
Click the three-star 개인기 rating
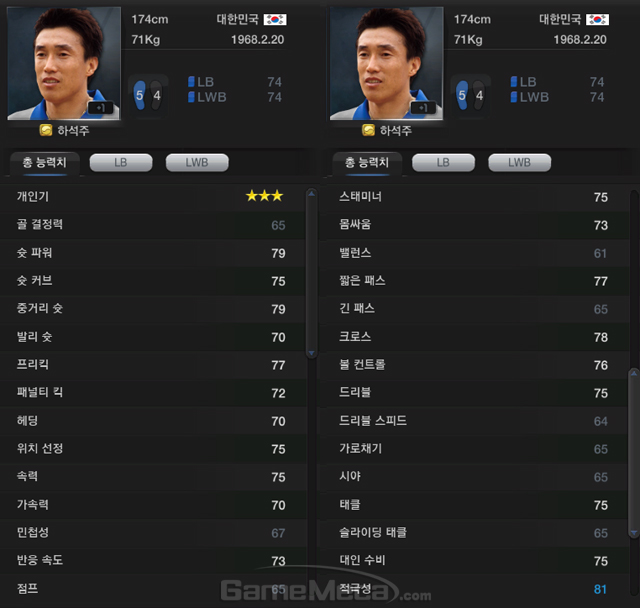pyautogui.click(x=264, y=196)
